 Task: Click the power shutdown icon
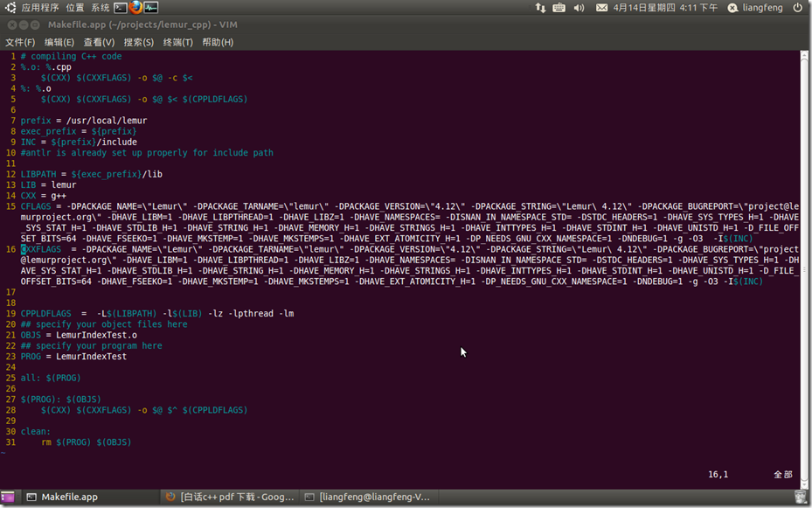point(797,8)
